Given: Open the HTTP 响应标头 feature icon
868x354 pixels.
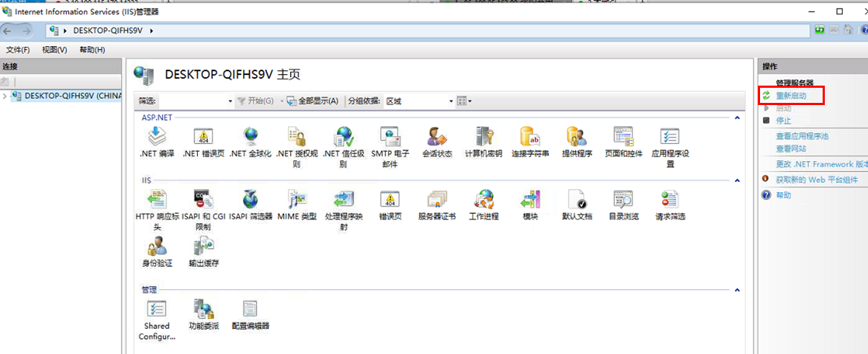Looking at the screenshot, I should [x=157, y=199].
